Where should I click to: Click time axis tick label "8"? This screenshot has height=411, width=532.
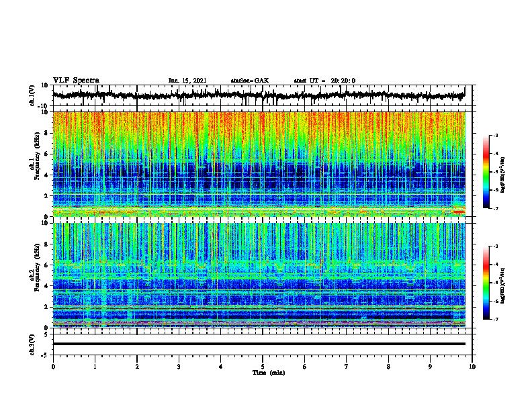coord(388,367)
